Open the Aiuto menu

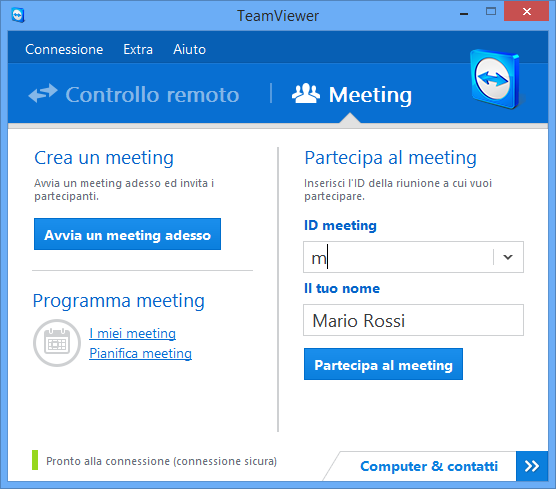[189, 49]
